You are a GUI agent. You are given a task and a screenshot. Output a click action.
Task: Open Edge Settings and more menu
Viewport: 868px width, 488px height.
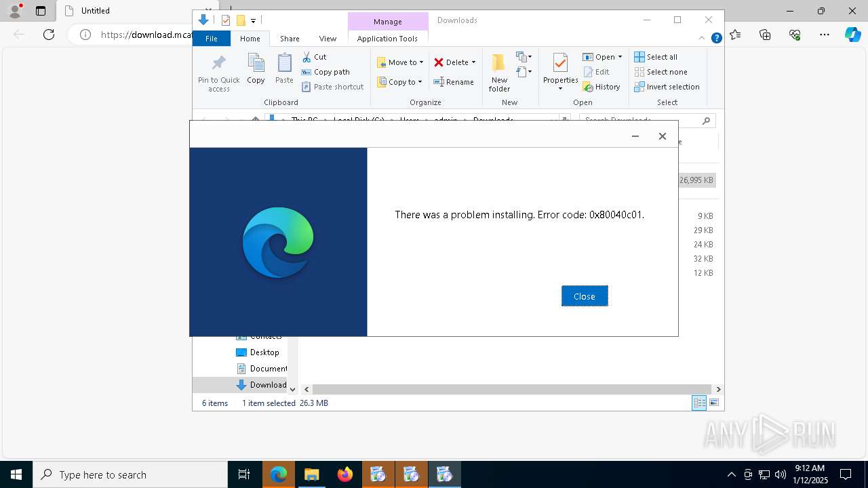[x=825, y=35]
